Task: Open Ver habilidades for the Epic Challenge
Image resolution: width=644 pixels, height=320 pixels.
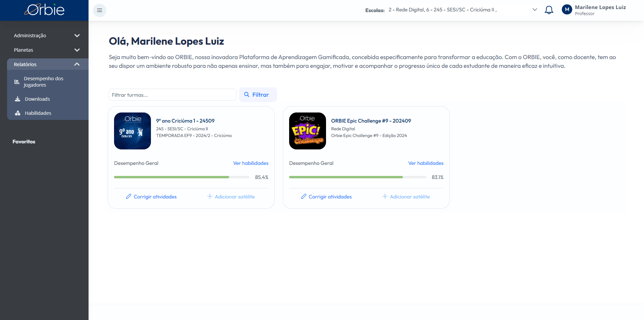Action: pyautogui.click(x=426, y=163)
